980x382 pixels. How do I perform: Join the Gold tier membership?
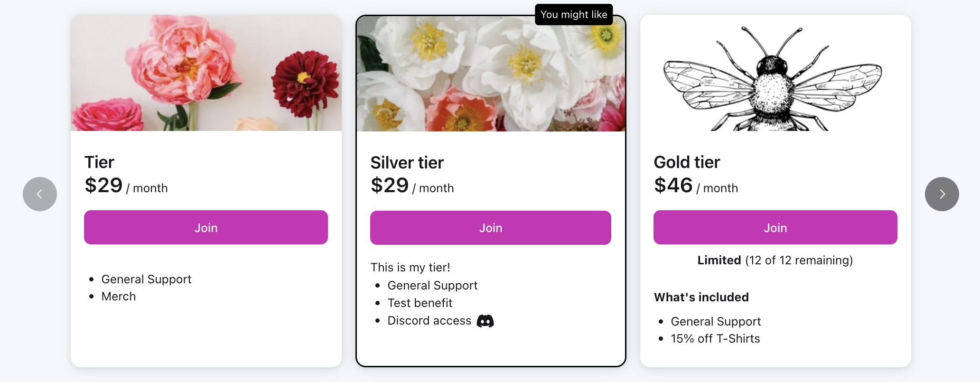[775, 228]
